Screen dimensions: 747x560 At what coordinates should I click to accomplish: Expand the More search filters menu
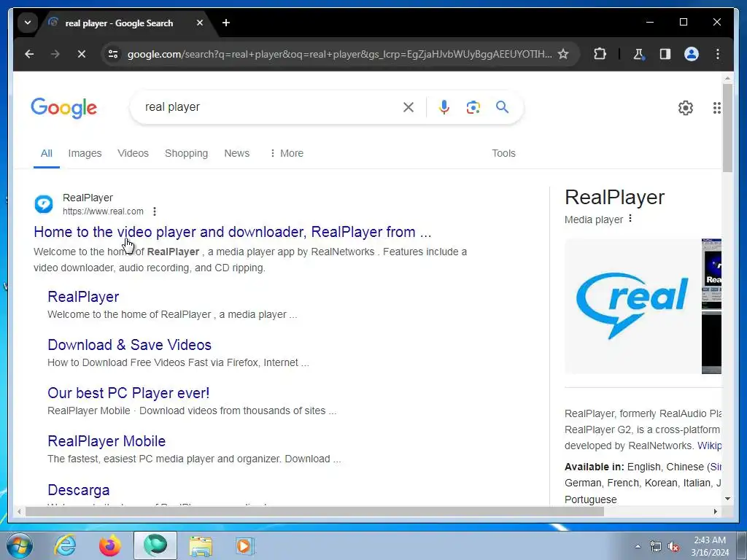(286, 153)
